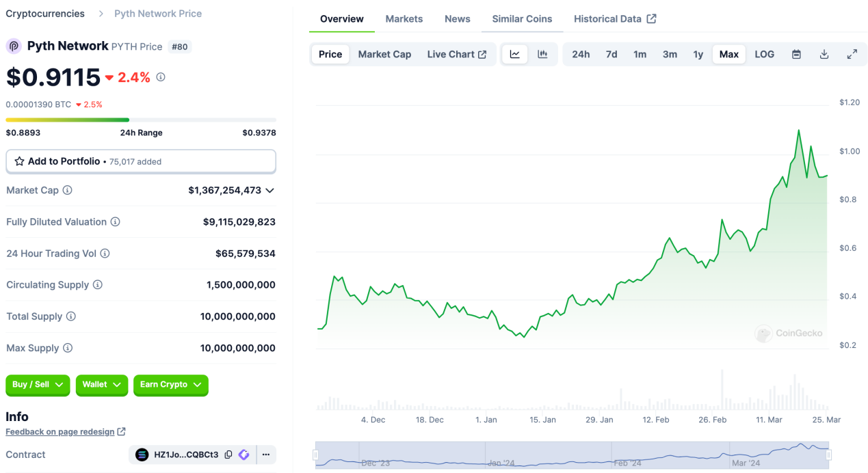The height and width of the screenshot is (473, 868).
Task: Copy the contract address using copy icon
Action: 228,454
